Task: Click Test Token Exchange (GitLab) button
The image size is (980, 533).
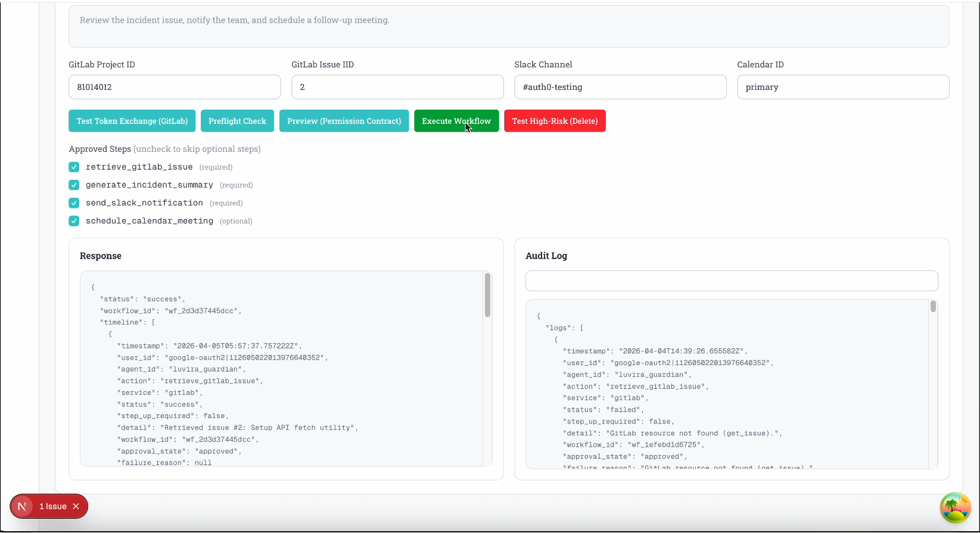Action: (132, 121)
